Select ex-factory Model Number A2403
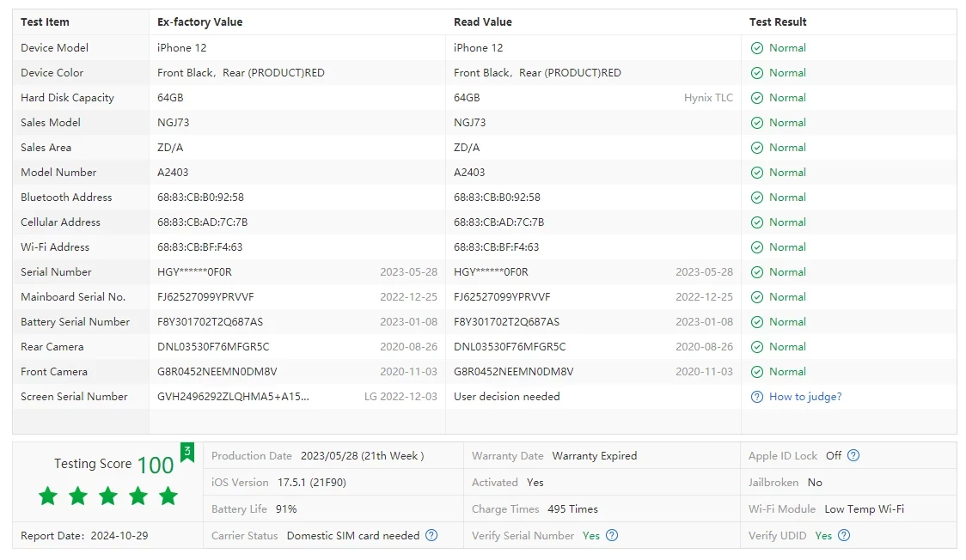Image resolution: width=966 pixels, height=560 pixels. 173,173
